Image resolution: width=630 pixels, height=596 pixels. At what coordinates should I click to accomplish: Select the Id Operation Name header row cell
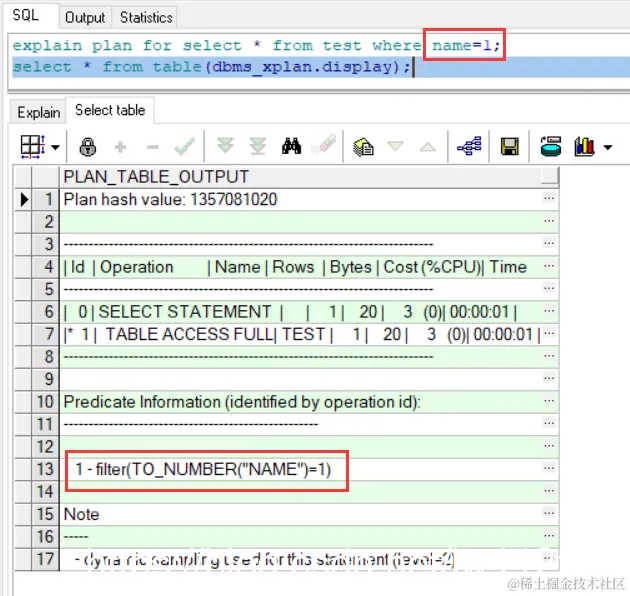(301, 267)
